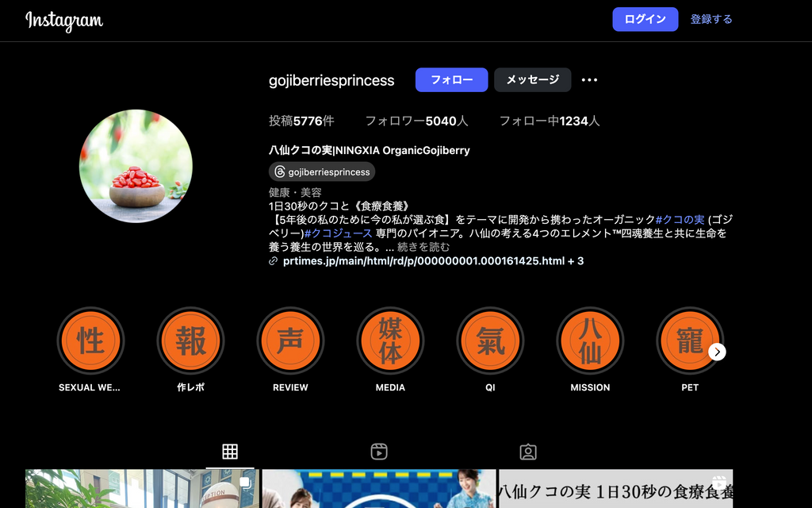812x508 pixels.
Task: Open the blue checkered post thumbnail
Action: [379, 488]
